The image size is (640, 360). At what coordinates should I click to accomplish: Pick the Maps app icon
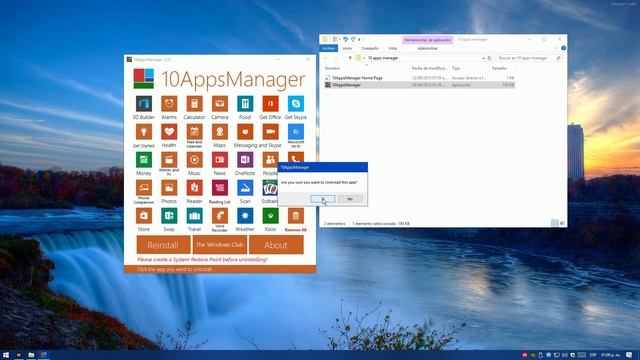[x=220, y=132]
